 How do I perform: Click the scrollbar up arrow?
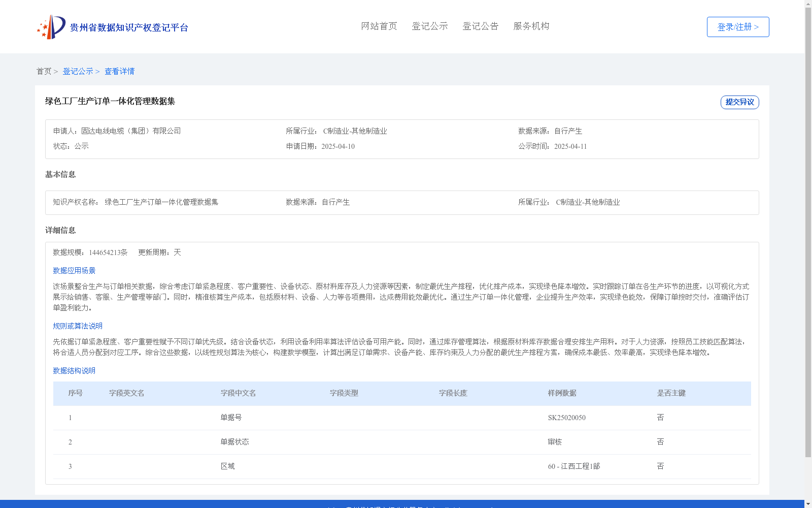[808, 4]
